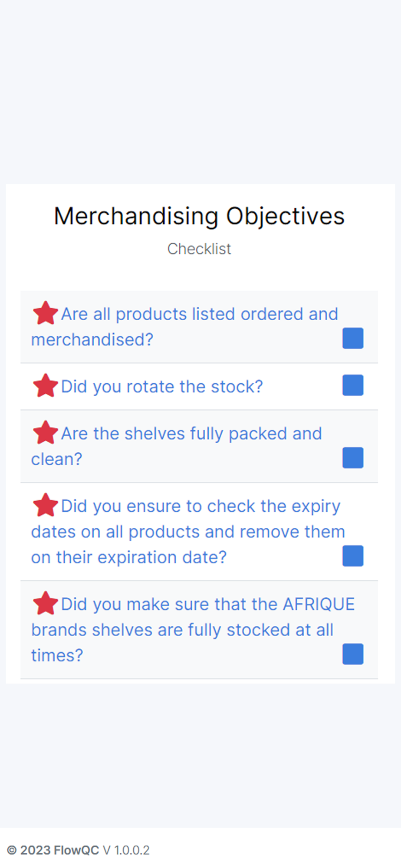Viewport: 401px width, 868px height.
Task: Click the copyright symbol in the footer
Action: click(12, 850)
